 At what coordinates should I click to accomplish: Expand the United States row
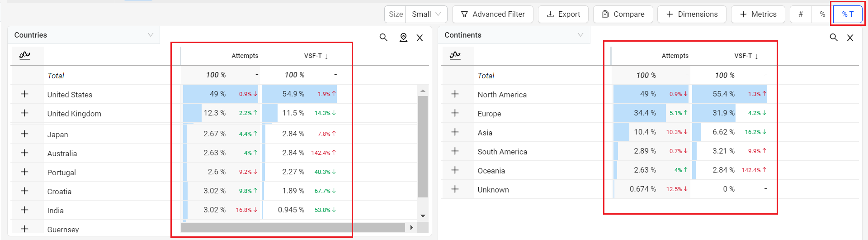point(25,94)
